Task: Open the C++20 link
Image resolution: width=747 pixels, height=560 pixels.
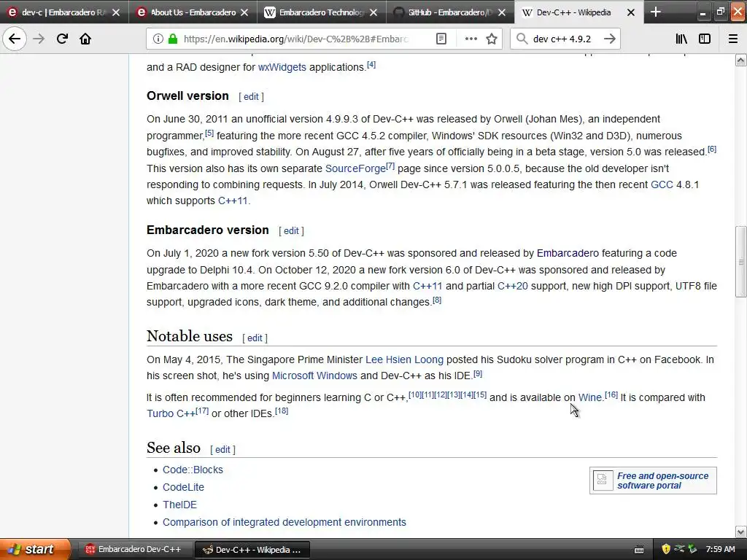Action: pyautogui.click(x=513, y=286)
